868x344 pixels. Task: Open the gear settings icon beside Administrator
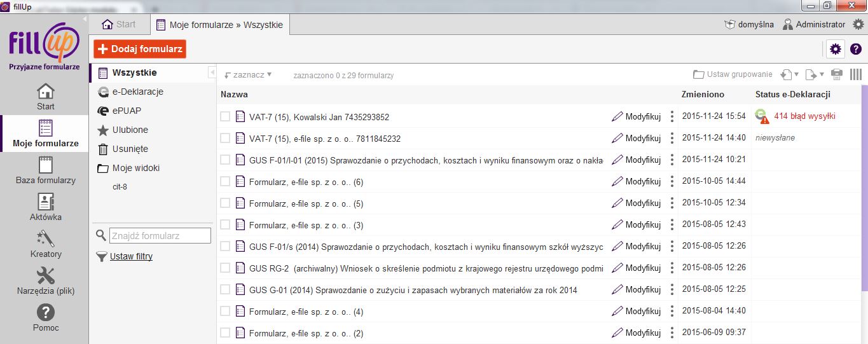[x=858, y=24]
